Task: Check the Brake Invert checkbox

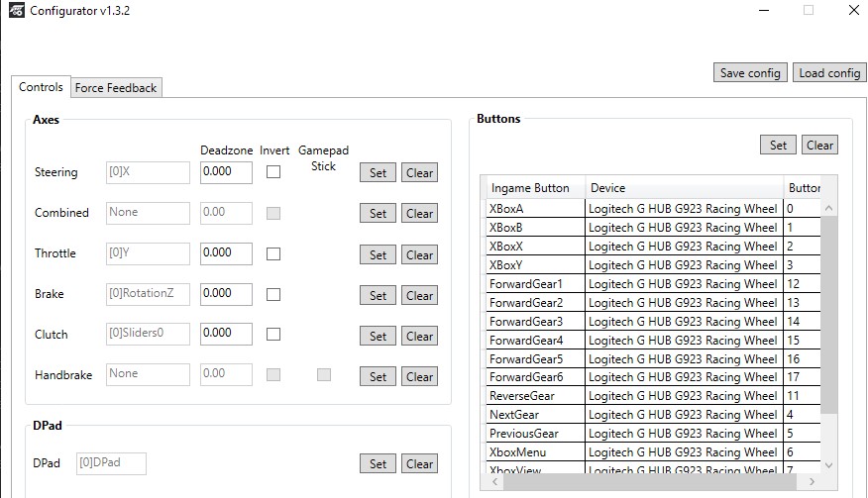Action: tap(273, 294)
